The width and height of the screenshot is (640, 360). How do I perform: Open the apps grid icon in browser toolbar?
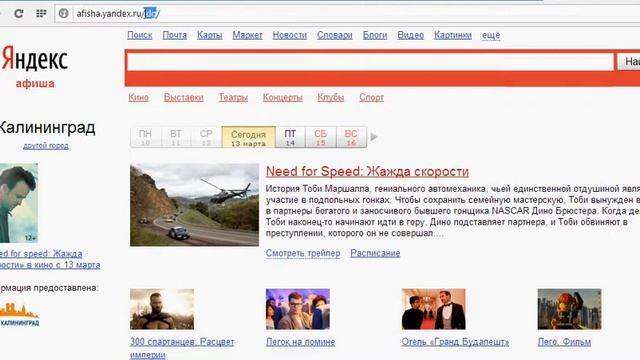click(41, 13)
